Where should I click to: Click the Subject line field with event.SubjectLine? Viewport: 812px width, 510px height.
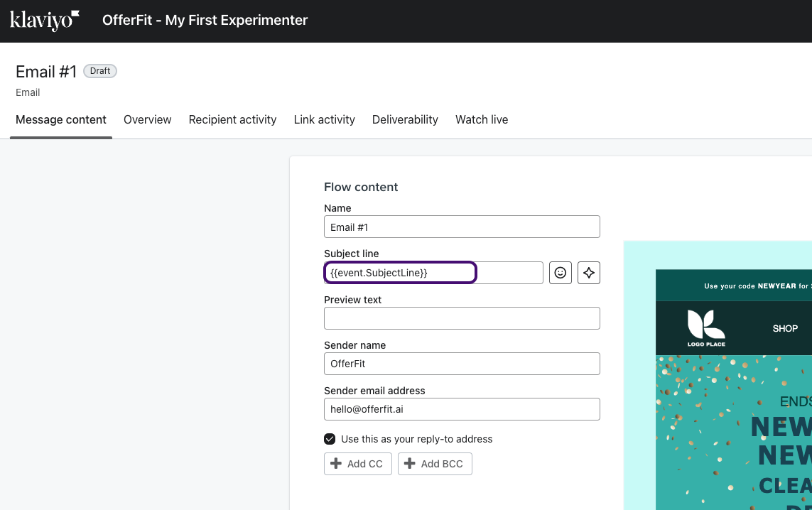tap(400, 272)
